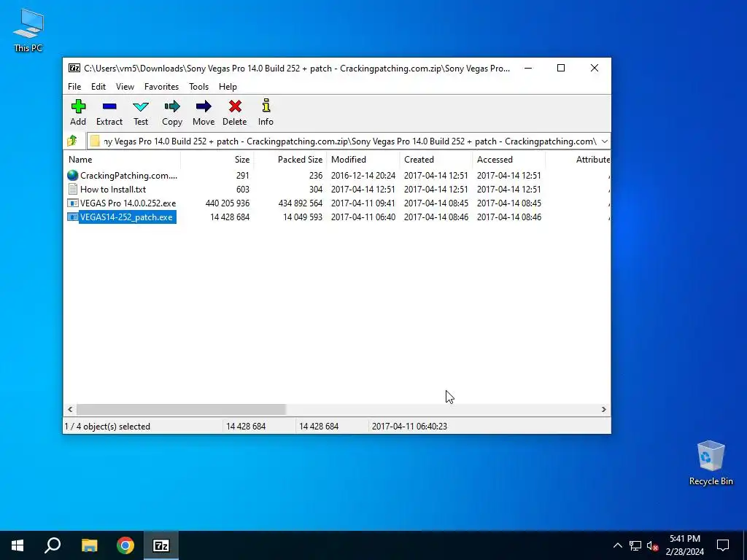Click the globe icon for CrackingPatching.com file
The image size is (747, 560).
(x=72, y=175)
